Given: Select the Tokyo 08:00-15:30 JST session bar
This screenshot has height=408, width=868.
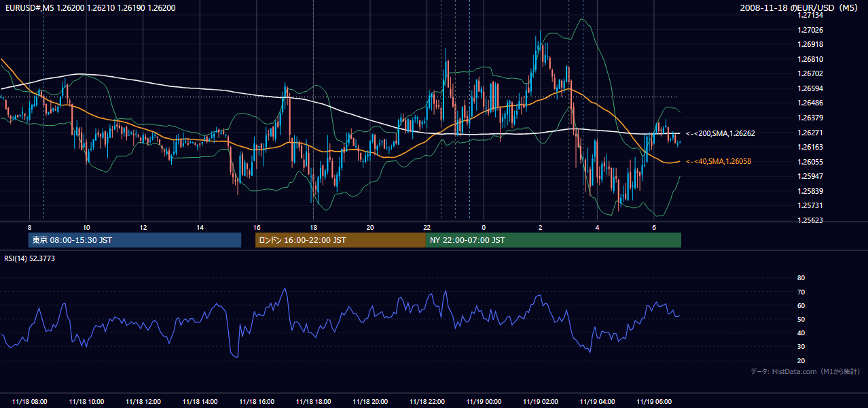Looking at the screenshot, I should (x=135, y=240).
